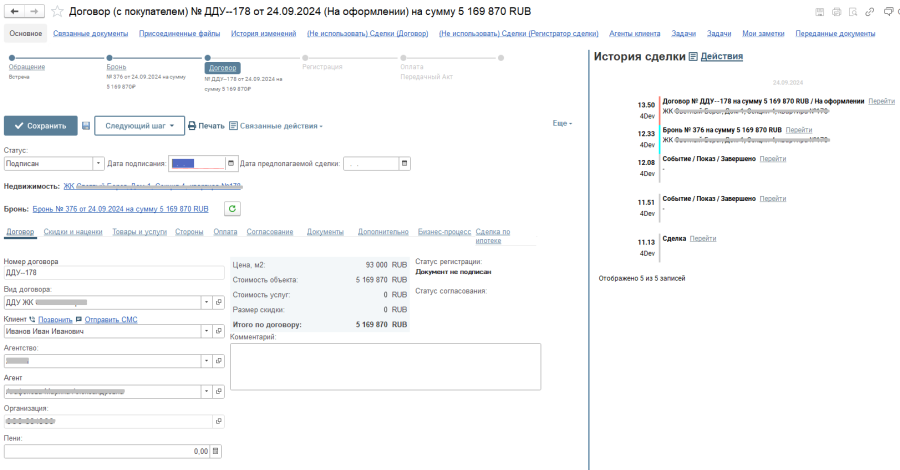Click into the Комментарий text area
The image size is (900, 470).
[x=385, y=366]
